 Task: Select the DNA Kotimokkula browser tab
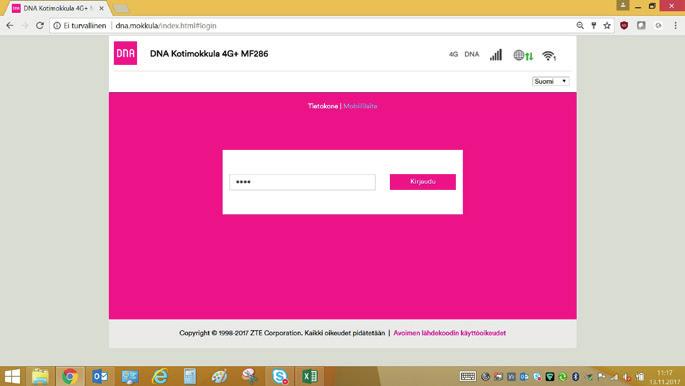(57, 8)
